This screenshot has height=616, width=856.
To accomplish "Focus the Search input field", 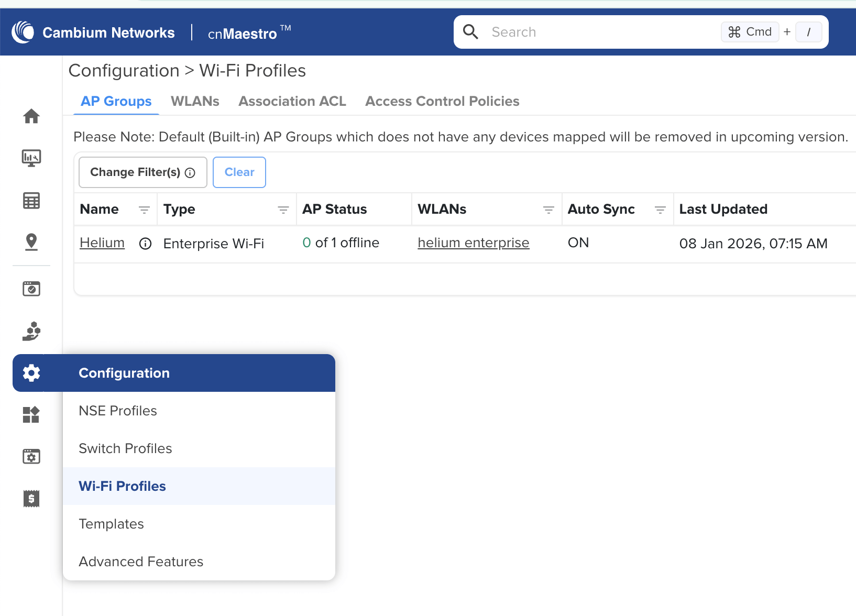I will [x=597, y=32].
